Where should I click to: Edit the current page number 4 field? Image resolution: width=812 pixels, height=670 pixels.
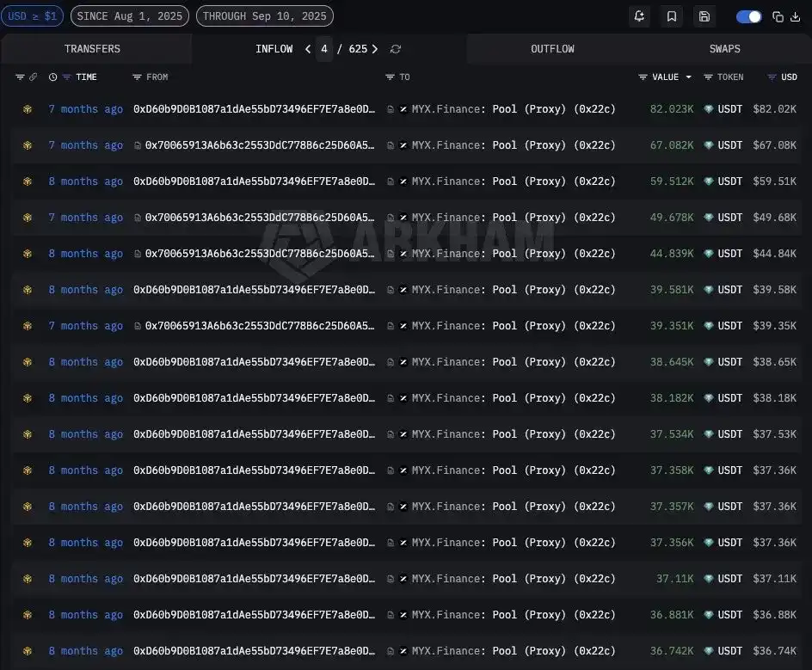[x=324, y=49]
